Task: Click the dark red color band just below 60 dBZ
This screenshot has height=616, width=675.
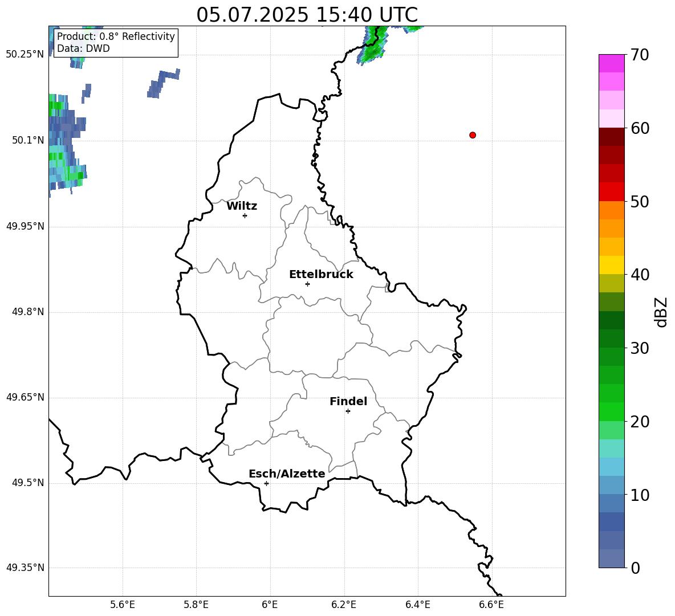Action: [x=611, y=137]
